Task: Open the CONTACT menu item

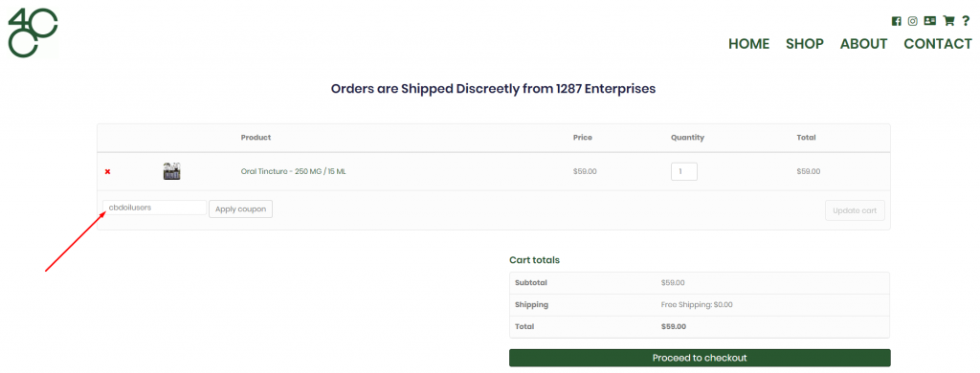Action: [x=938, y=44]
